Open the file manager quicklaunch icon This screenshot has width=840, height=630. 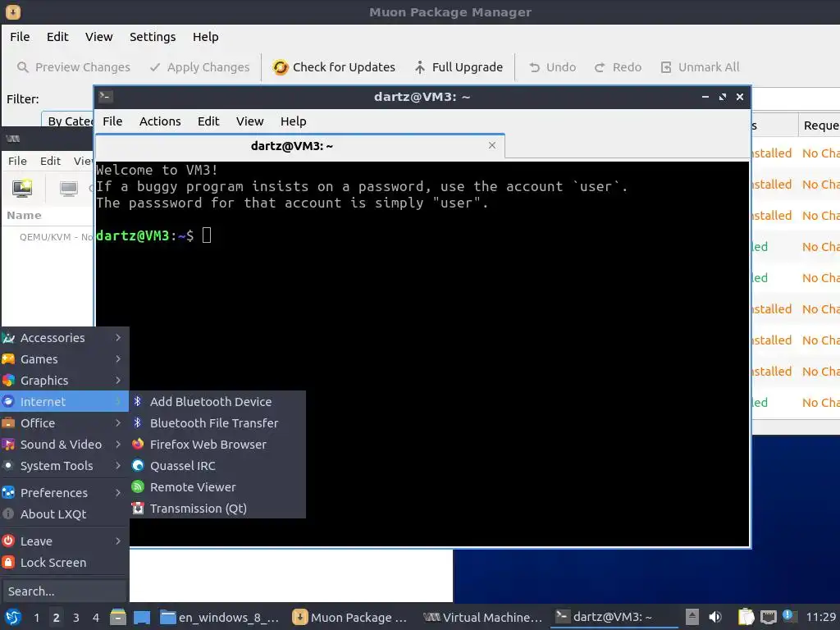(118, 617)
